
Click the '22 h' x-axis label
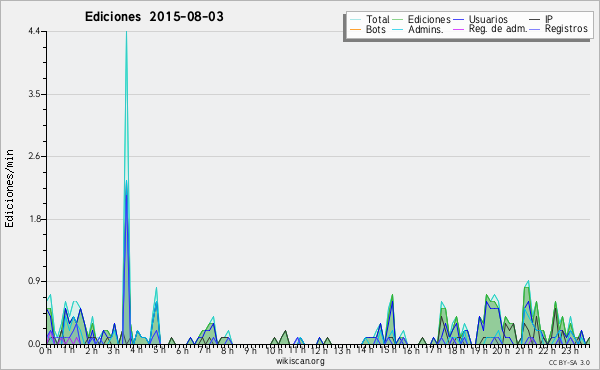coord(546,351)
